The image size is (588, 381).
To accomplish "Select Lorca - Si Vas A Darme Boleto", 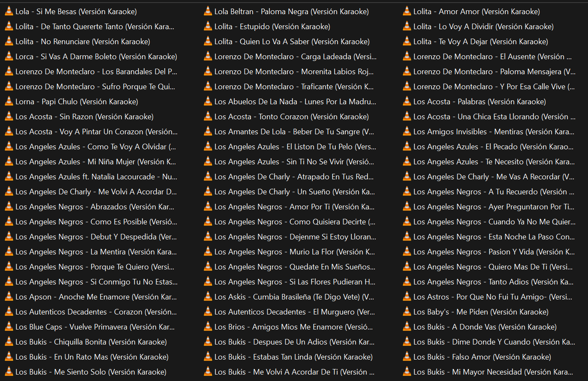I will (x=96, y=57).
